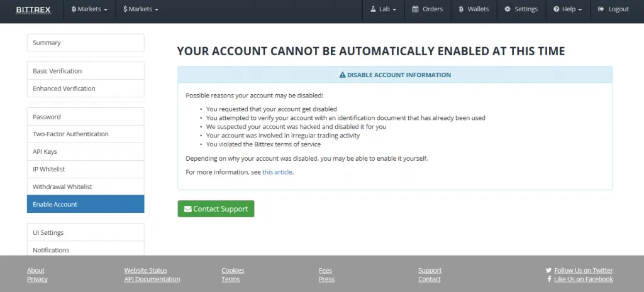Image resolution: width=644 pixels, height=292 pixels.
Task: Open the Lab dropdown menu
Action: point(382,9)
